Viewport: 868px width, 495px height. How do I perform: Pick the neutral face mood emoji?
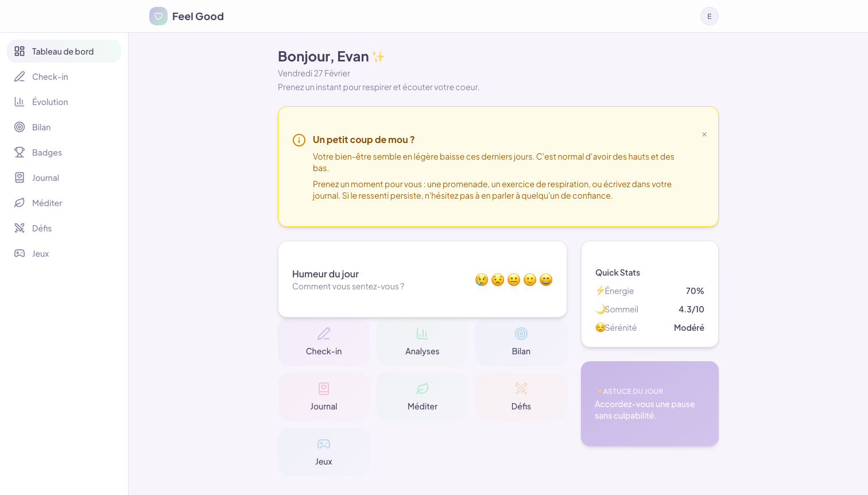pos(514,280)
